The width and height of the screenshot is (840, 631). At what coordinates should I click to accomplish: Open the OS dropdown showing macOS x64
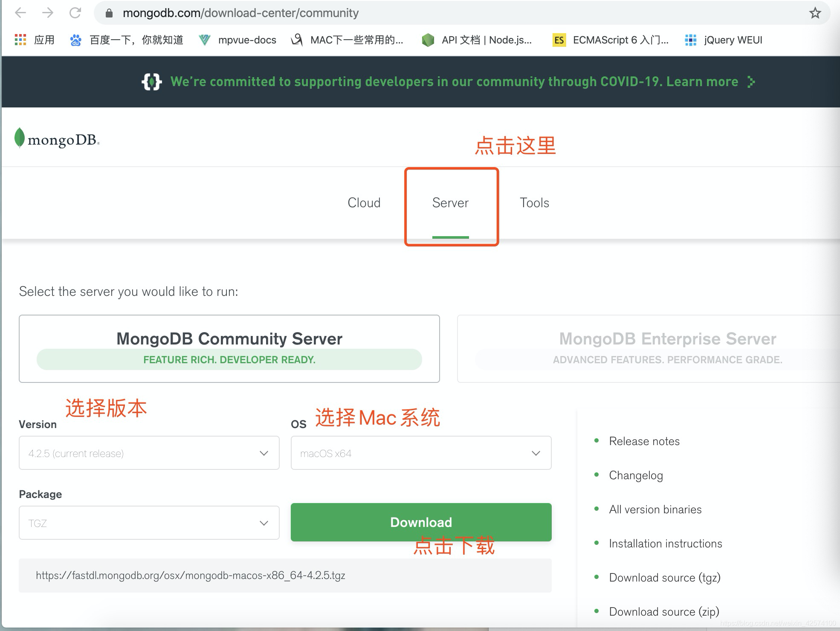click(421, 453)
